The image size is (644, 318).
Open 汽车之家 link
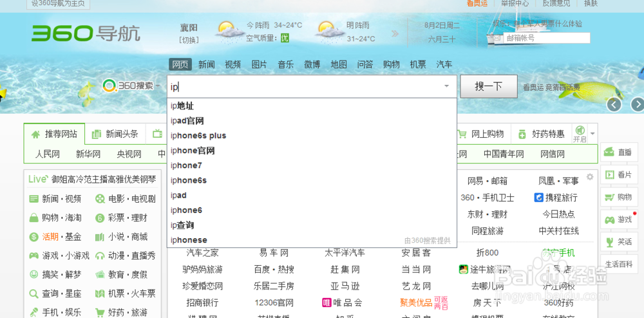(x=202, y=253)
